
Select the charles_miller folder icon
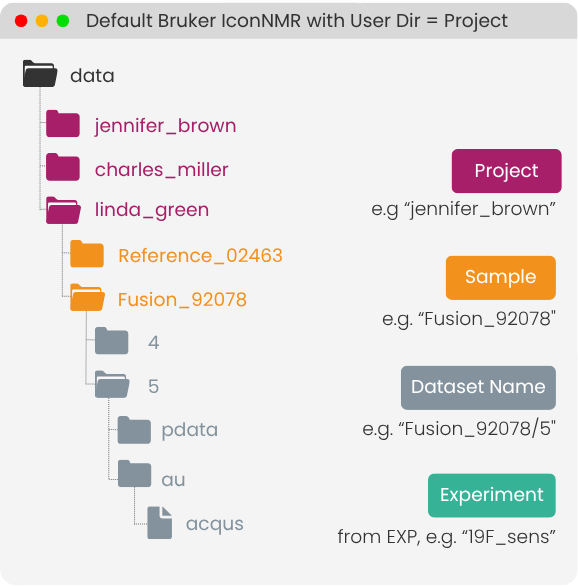point(63,167)
